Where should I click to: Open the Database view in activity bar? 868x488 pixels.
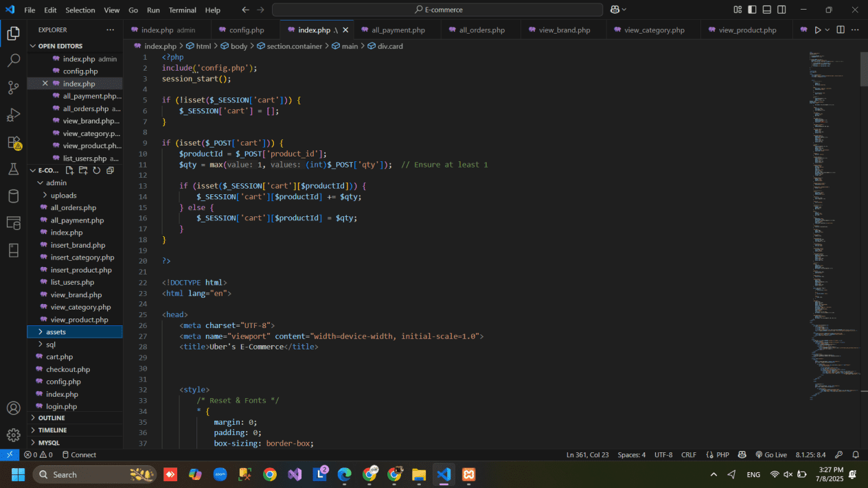(13, 196)
